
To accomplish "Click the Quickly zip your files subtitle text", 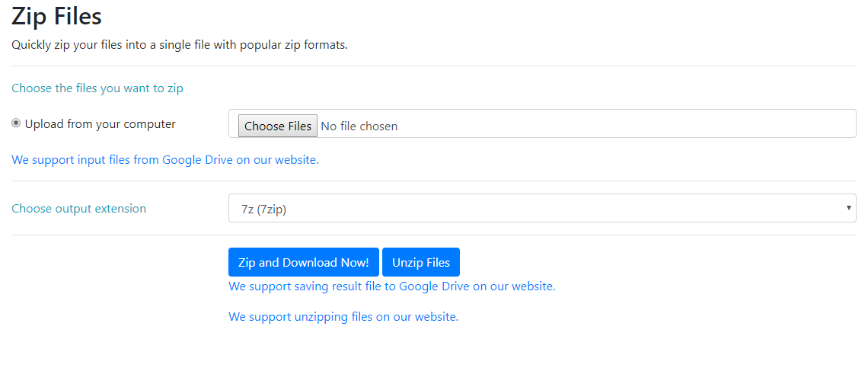I will 179,45.
